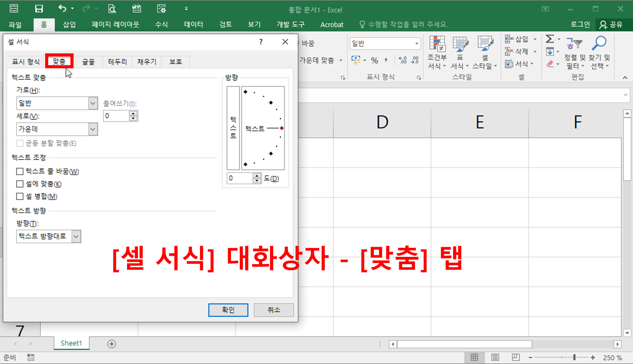Save the workbook via Quick Access toolbar
Viewport: 633px width, 364px height.
tap(39, 8)
